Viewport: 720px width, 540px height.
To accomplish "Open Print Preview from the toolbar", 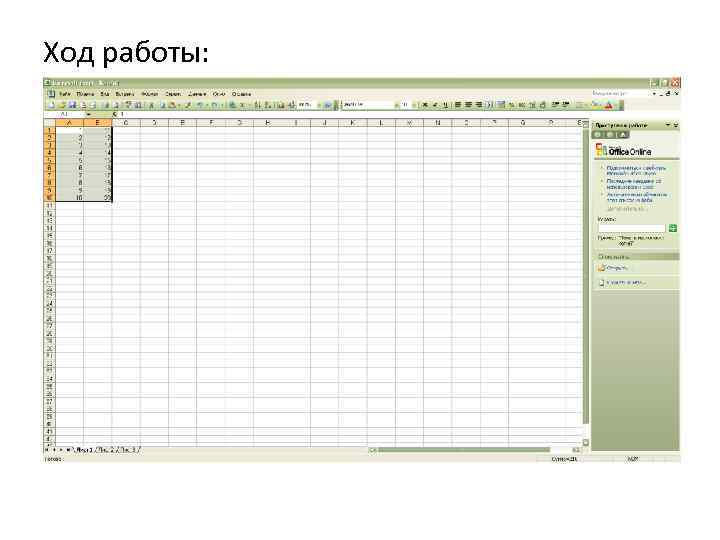I will [x=116, y=105].
